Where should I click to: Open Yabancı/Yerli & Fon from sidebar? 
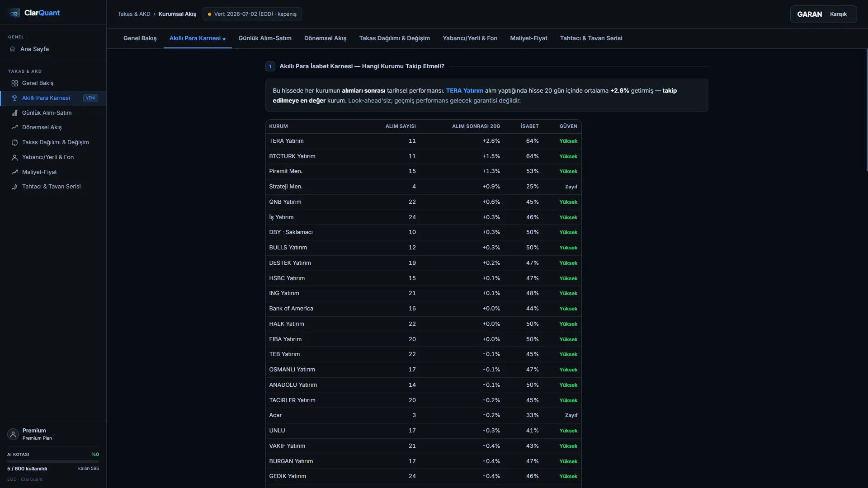pos(53,157)
